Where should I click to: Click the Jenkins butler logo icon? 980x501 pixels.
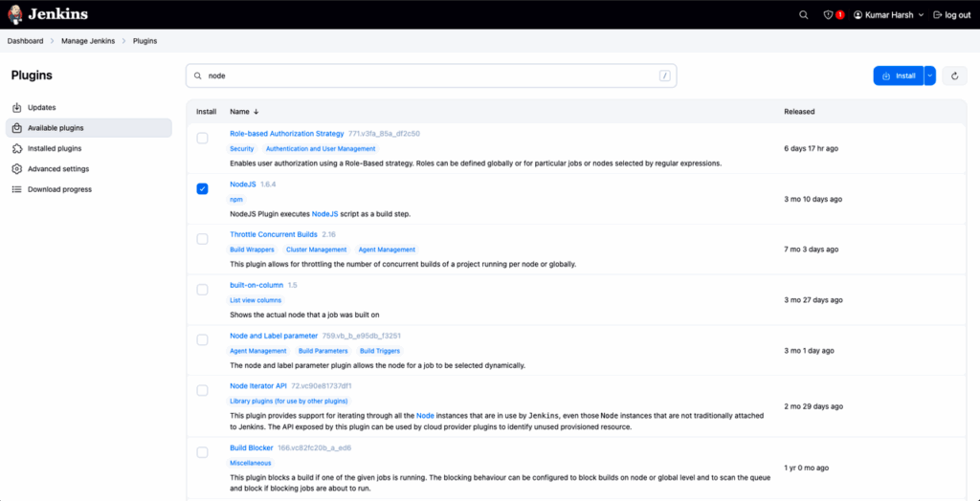point(15,14)
